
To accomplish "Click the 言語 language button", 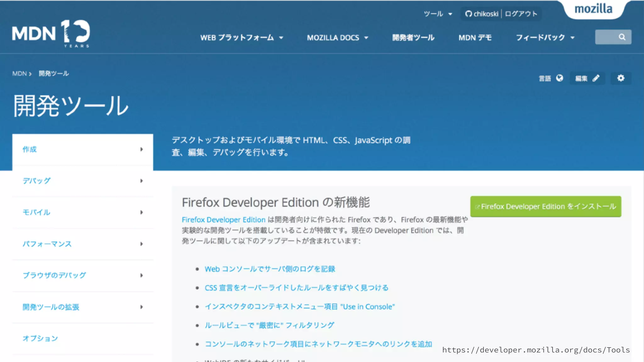I will 551,78.
